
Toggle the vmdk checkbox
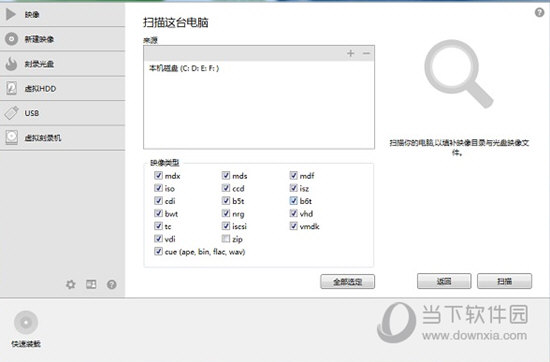[294, 226]
